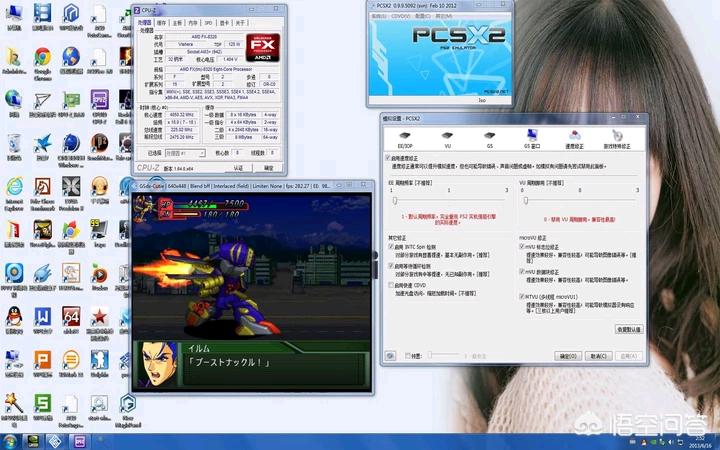
Task: Click the purple application icon on the taskbar
Action: point(79,442)
